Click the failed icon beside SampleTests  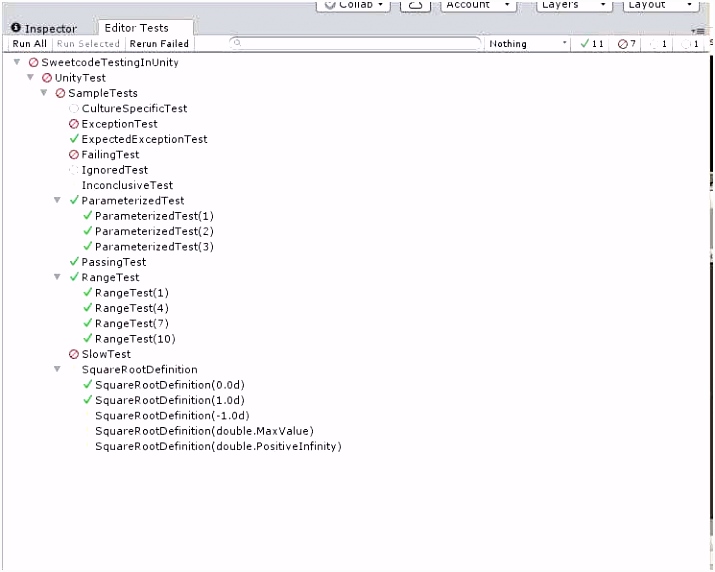(x=60, y=94)
